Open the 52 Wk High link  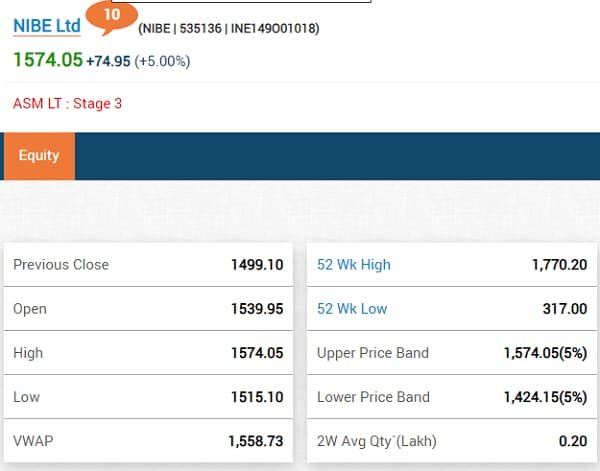tap(354, 265)
